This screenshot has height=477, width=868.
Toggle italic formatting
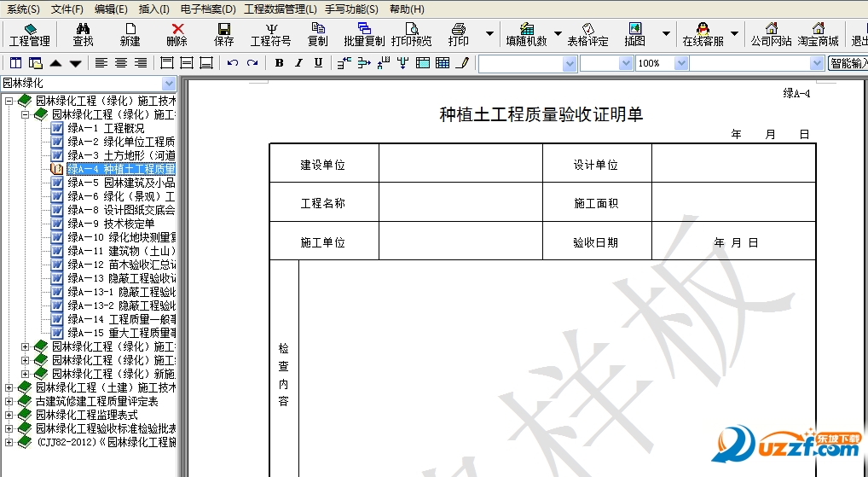[x=299, y=63]
